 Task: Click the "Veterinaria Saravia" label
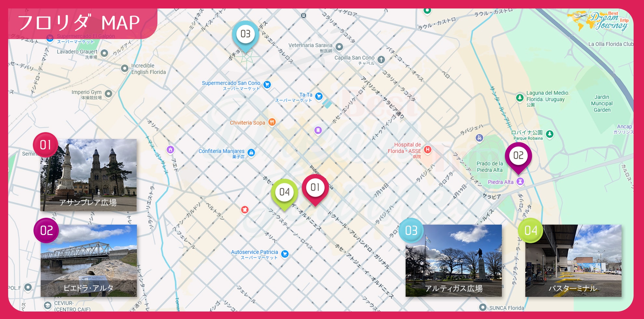point(310,45)
